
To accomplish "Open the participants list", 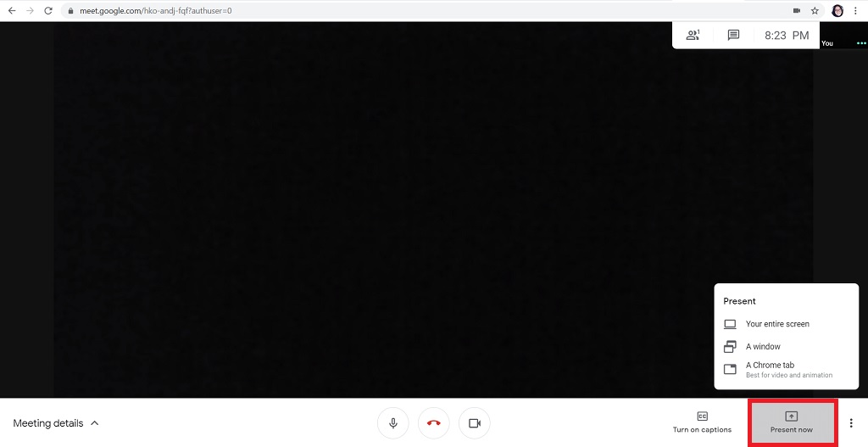I will (693, 36).
